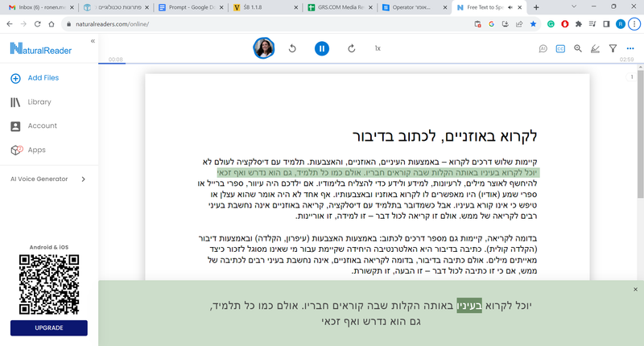Screen dimensions: 644x346
Task: Open the voice avatar selector
Action: (264, 48)
